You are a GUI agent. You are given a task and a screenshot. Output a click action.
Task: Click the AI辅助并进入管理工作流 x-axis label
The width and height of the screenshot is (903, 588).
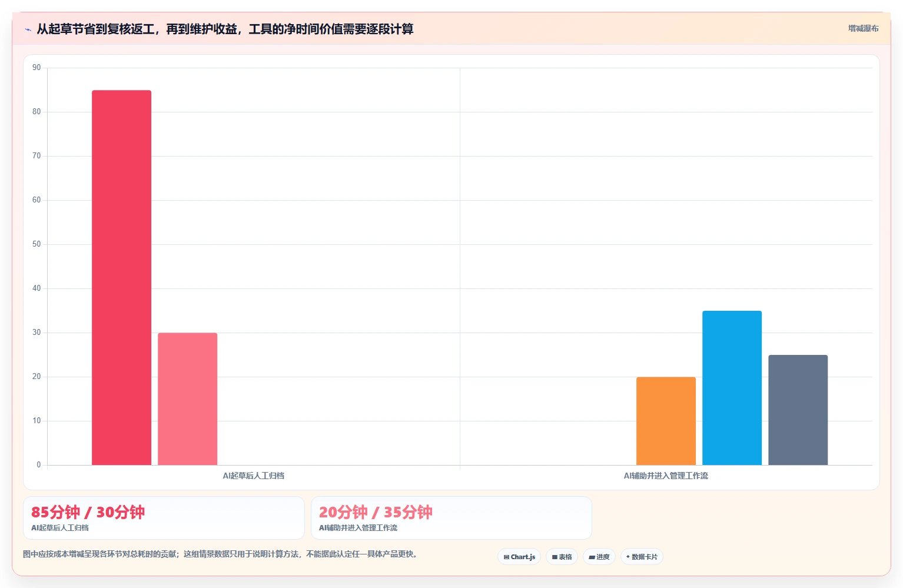666,476
